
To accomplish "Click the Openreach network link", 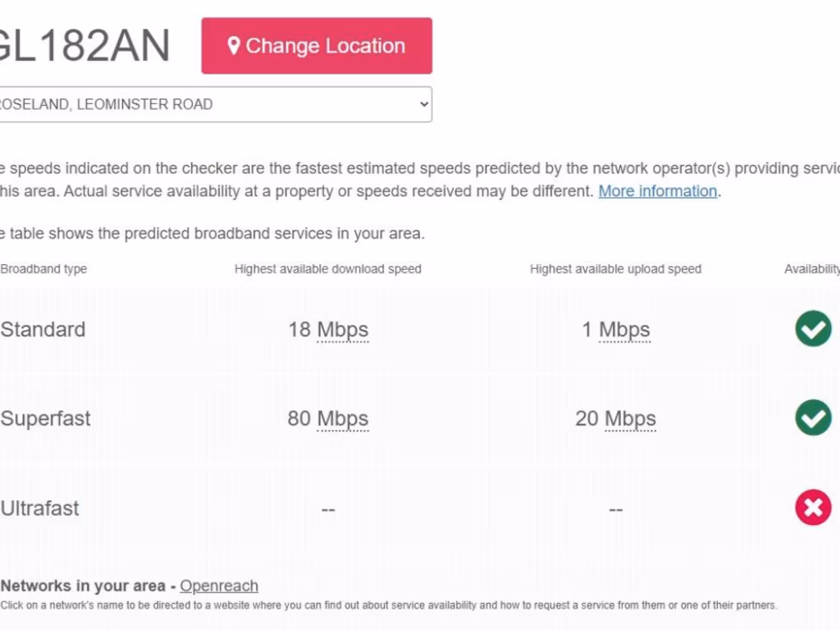I will point(219,586).
